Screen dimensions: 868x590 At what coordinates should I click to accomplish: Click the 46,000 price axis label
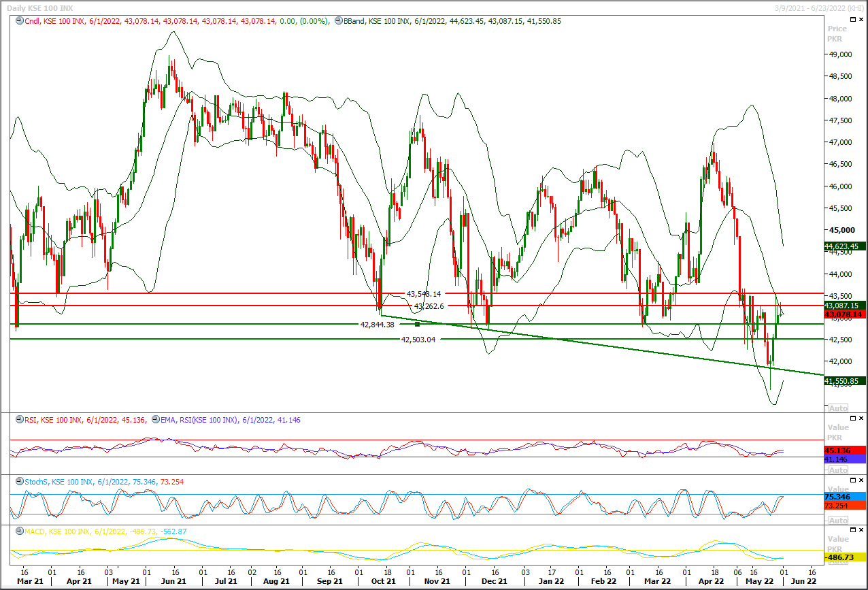click(x=839, y=186)
